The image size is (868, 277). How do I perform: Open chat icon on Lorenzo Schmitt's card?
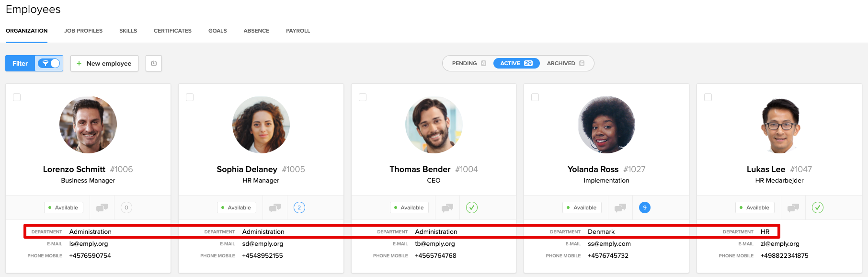102,208
